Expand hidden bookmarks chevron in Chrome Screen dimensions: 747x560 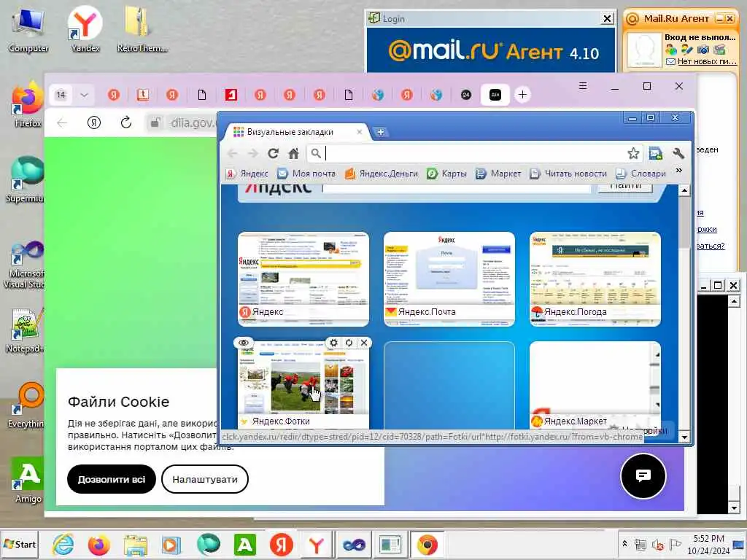click(x=679, y=171)
